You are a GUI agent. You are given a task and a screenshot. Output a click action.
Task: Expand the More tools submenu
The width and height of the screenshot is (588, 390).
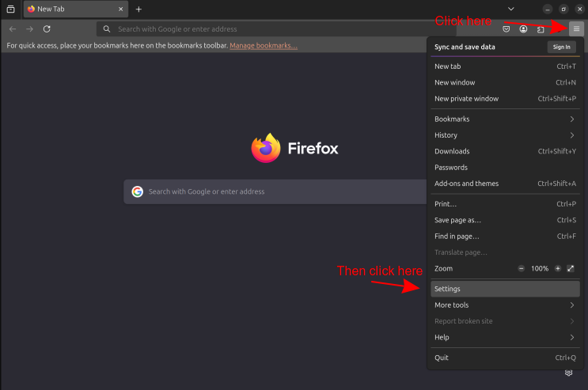tap(503, 305)
